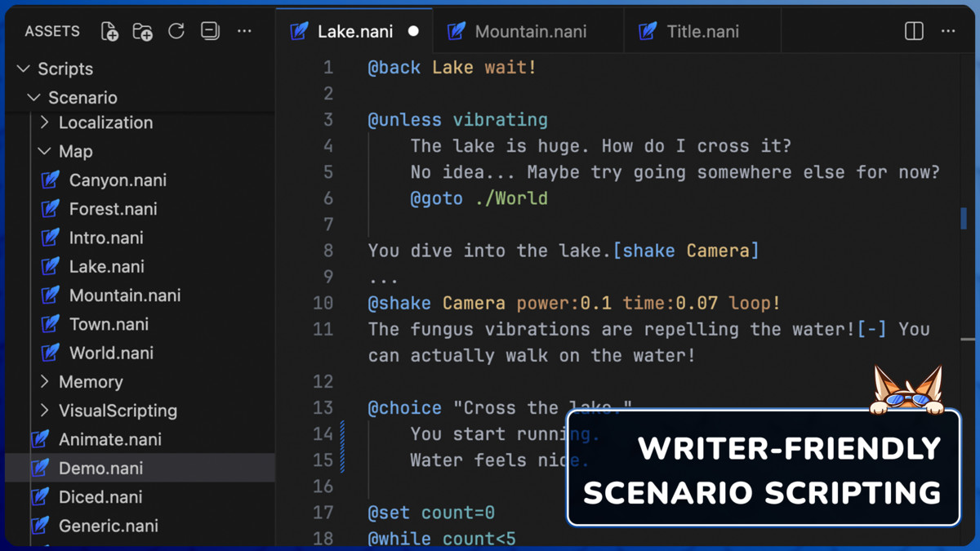Click the script icon on the Mountain.nani tab
The image size is (980, 551).
(456, 31)
